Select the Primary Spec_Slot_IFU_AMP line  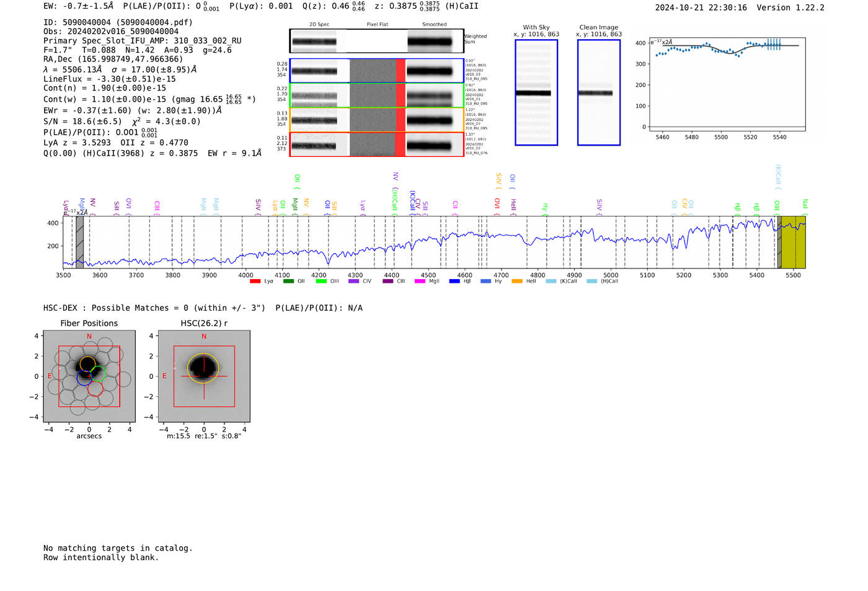[x=143, y=41]
